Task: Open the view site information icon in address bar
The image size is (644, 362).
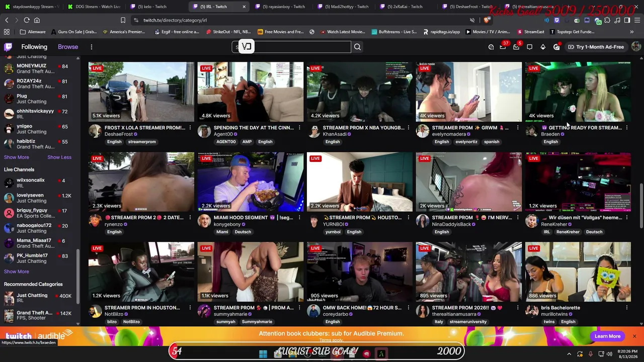Action: point(136,20)
